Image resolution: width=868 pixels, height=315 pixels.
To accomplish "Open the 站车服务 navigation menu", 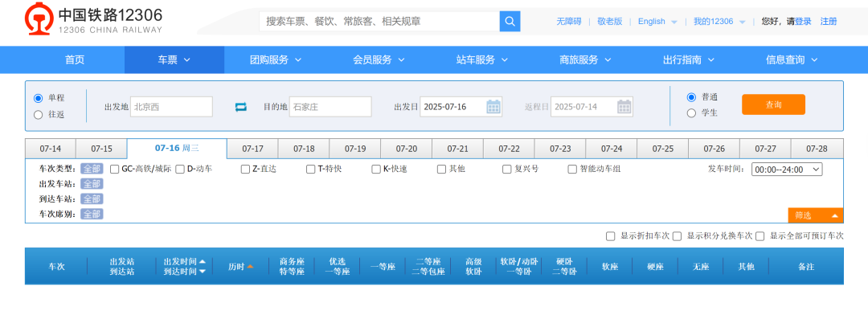I will pos(482,59).
